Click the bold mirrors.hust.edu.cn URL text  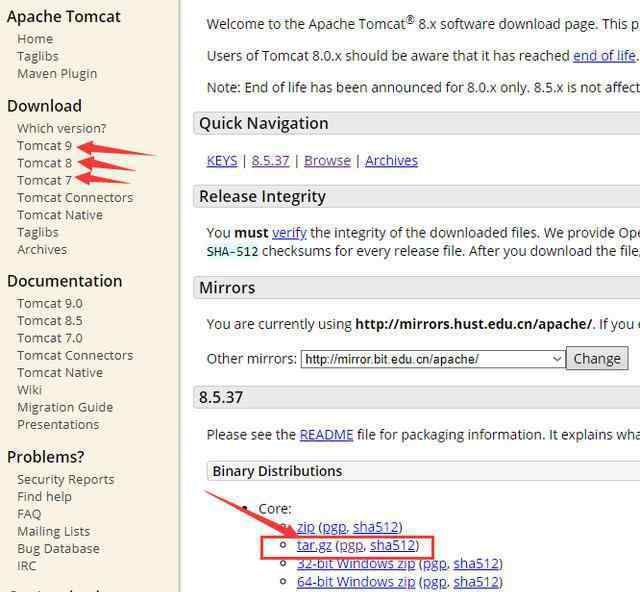[473, 324]
